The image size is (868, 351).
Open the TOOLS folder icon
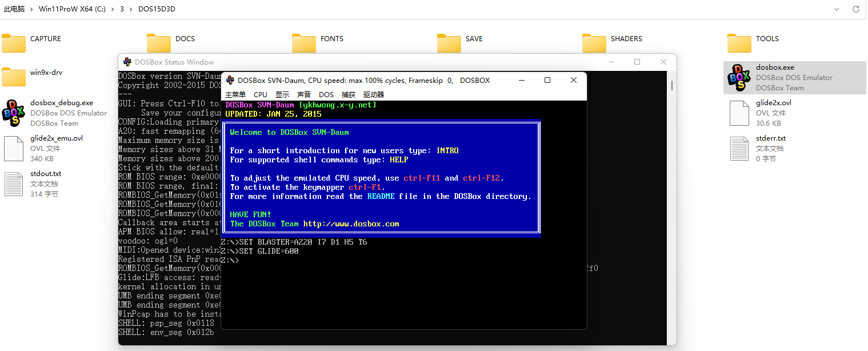739,43
